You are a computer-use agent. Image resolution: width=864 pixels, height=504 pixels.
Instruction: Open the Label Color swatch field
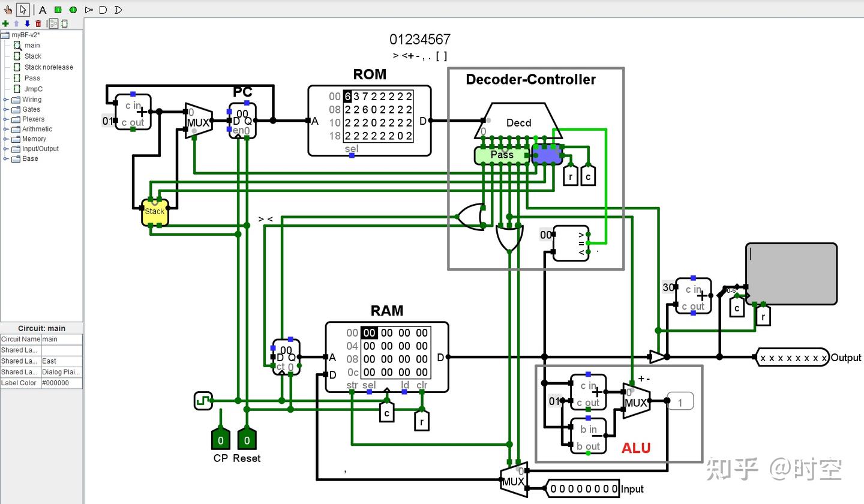[x=61, y=383]
